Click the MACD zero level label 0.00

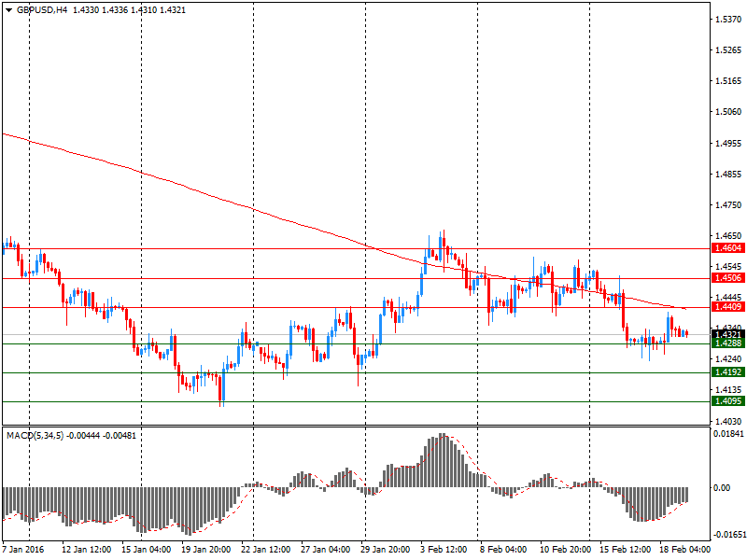coord(722,487)
